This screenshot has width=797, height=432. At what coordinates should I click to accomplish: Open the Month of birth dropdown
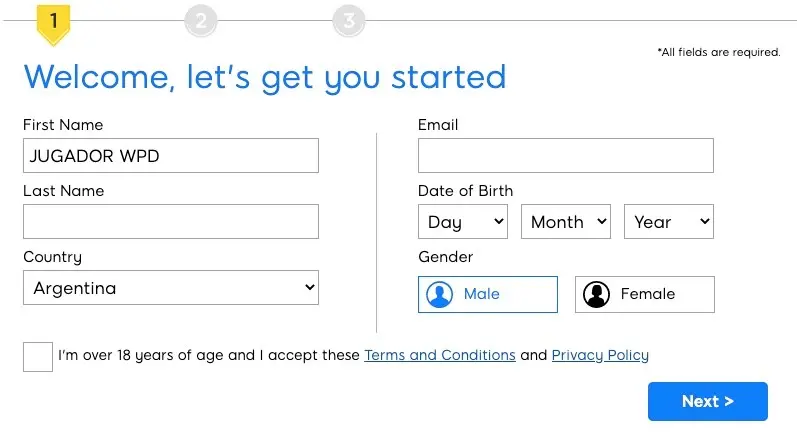pyautogui.click(x=566, y=222)
